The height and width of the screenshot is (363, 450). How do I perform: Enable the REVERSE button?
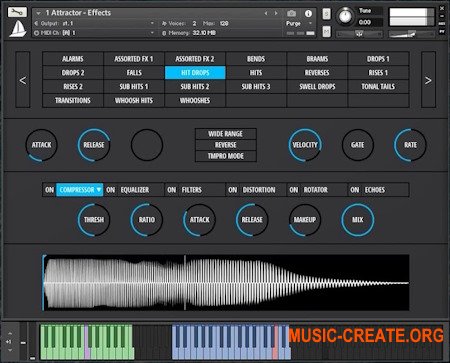226,145
